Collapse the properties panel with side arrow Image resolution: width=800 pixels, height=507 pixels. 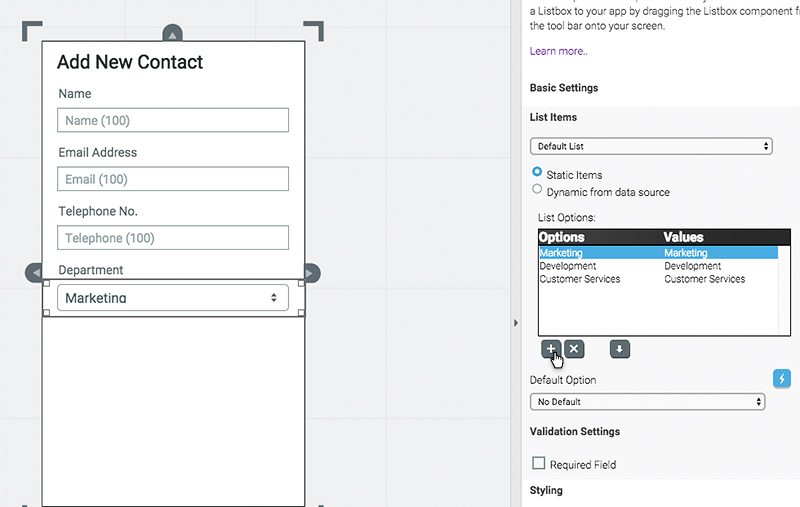(x=515, y=323)
